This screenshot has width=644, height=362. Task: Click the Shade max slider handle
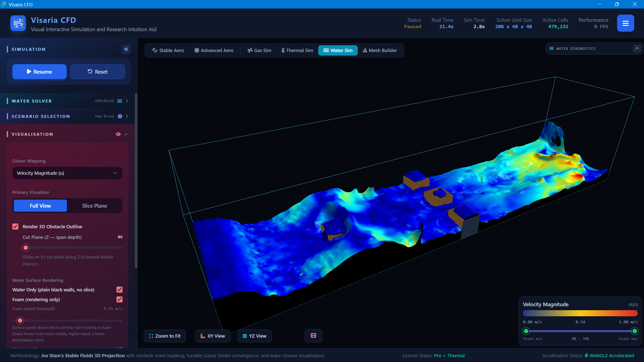click(635, 331)
